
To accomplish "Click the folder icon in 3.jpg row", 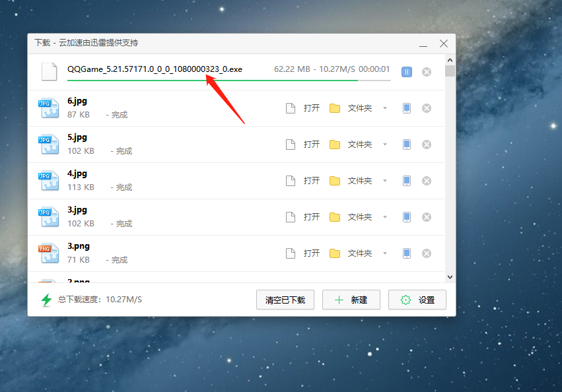I will click(x=335, y=217).
